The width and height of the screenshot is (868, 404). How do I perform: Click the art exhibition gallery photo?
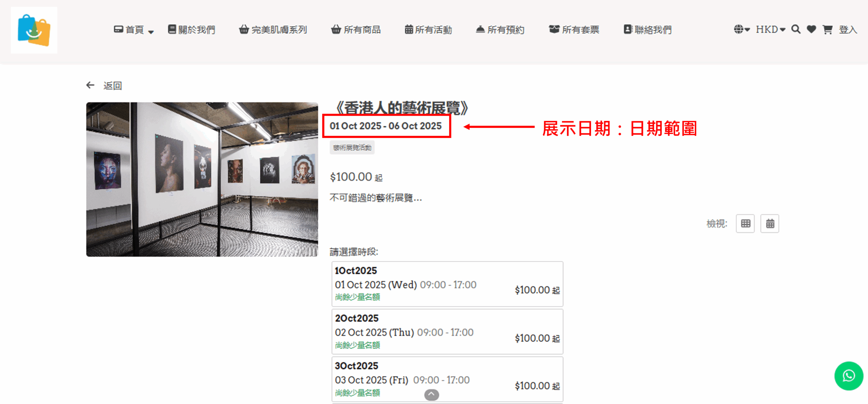click(202, 179)
